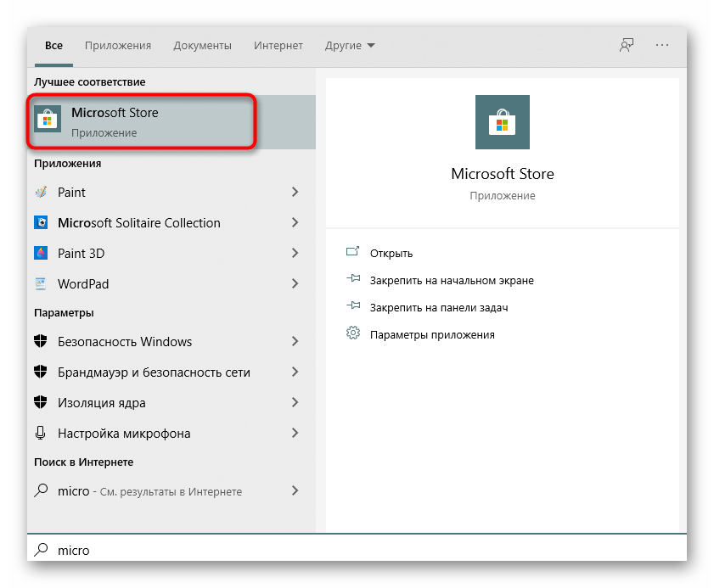Click the Microsoft Store title in preview pane
This screenshot has width=714, height=588.
tap(503, 174)
